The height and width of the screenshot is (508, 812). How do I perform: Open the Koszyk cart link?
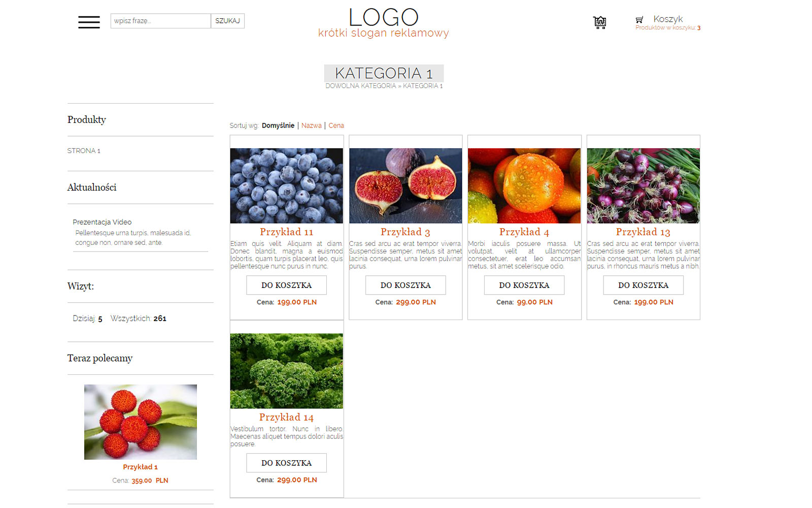[668, 19]
